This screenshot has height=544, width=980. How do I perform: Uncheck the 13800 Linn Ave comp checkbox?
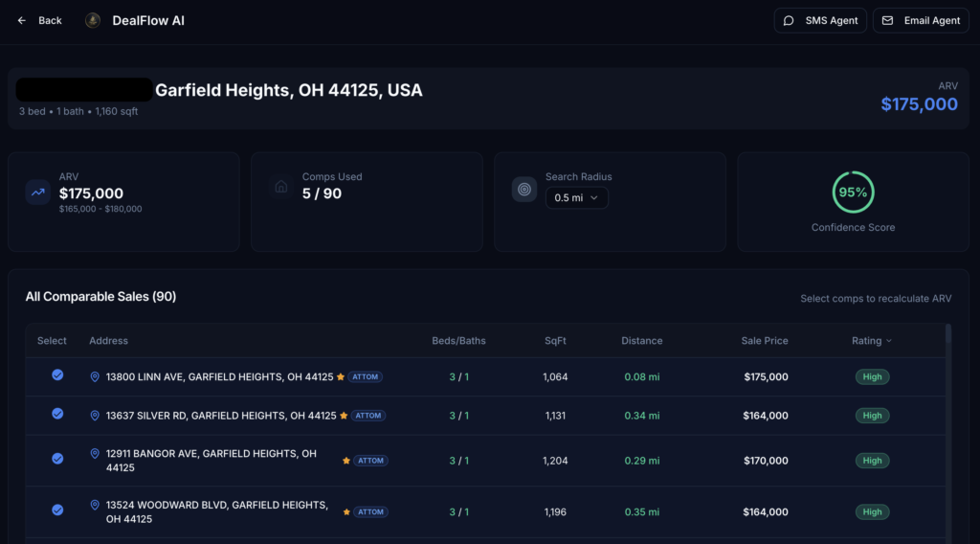pos(57,375)
